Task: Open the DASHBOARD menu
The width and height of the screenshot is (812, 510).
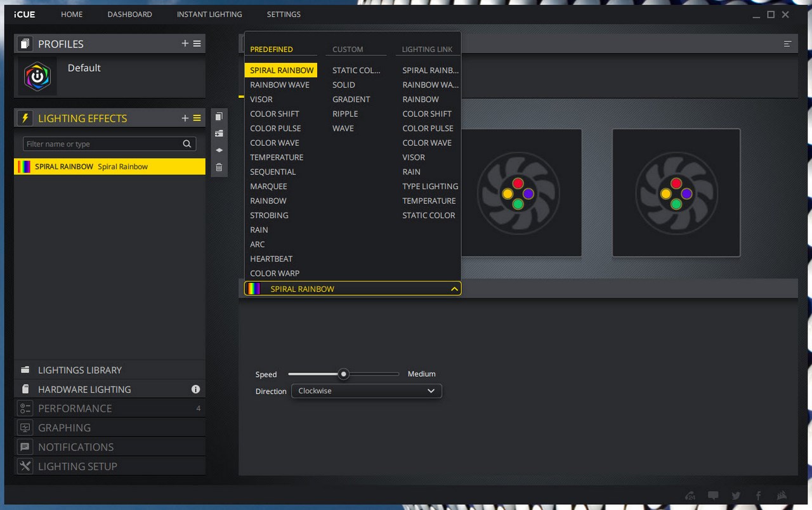Action: pos(129,15)
